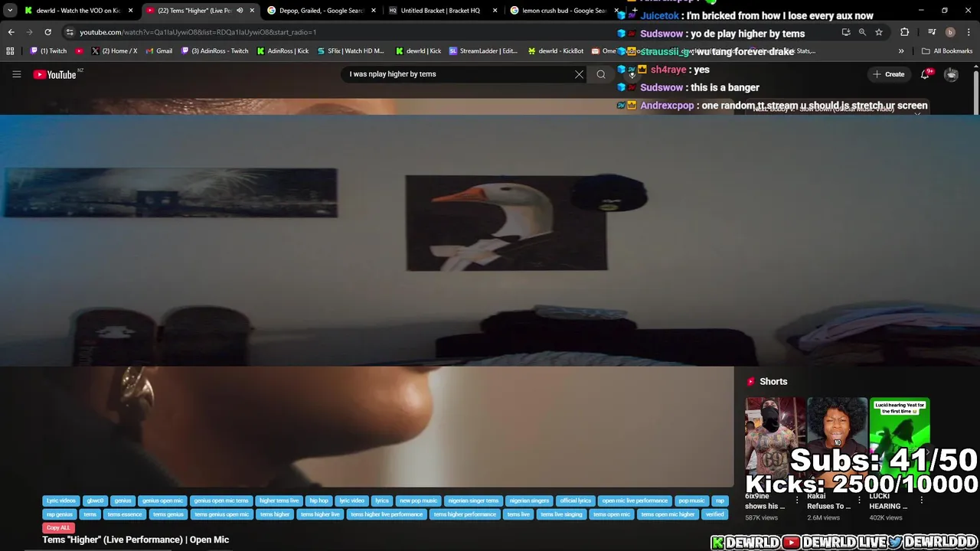
Task: Open the (3) AdinRoss - Twitch bookmark
Action: click(x=215, y=51)
